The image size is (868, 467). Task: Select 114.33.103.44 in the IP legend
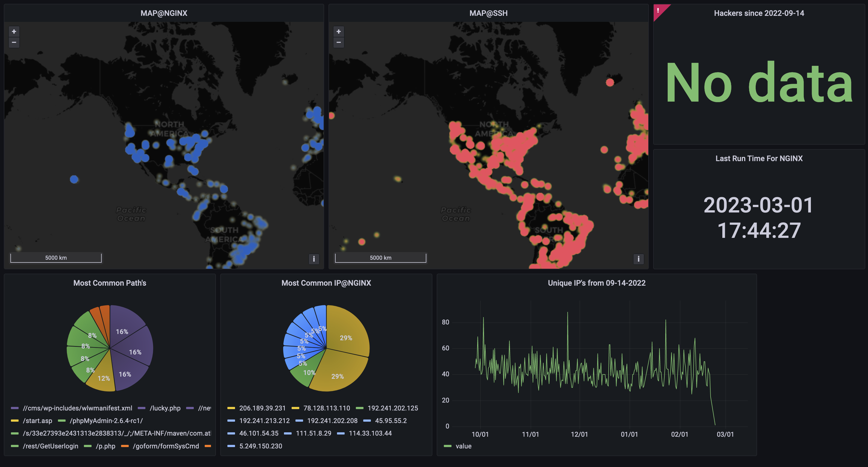pos(370,433)
